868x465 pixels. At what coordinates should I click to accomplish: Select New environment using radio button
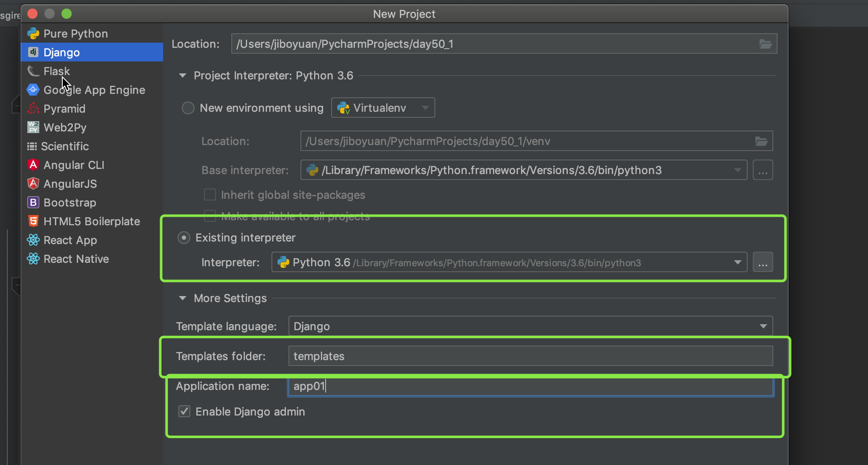pyautogui.click(x=188, y=108)
